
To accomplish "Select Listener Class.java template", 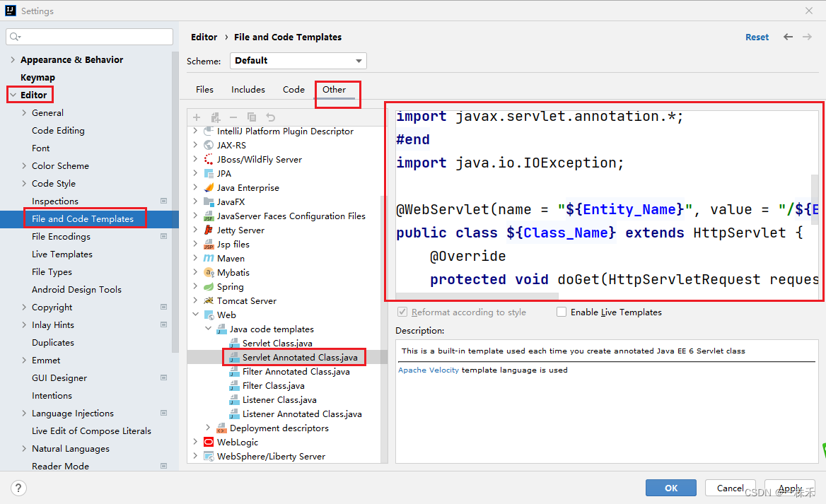I will (279, 399).
